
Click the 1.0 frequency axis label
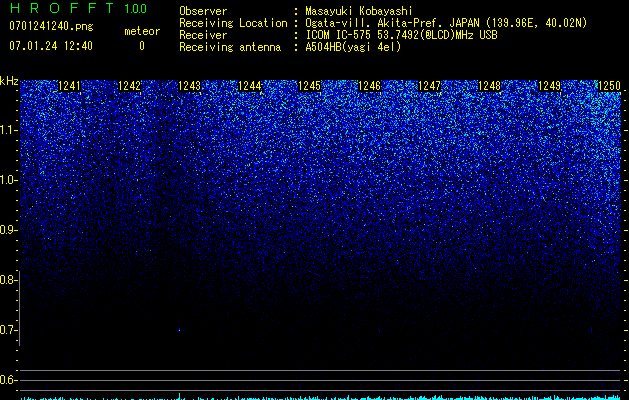[x=7, y=180]
